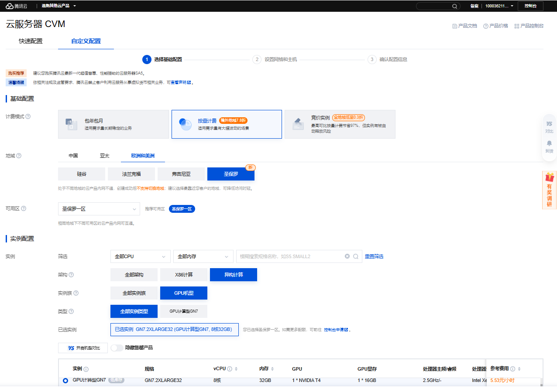Image resolution: width=557 pixels, height=392 pixels.
Task: Click the 控制台申请 link
Action: pyautogui.click(x=336, y=330)
